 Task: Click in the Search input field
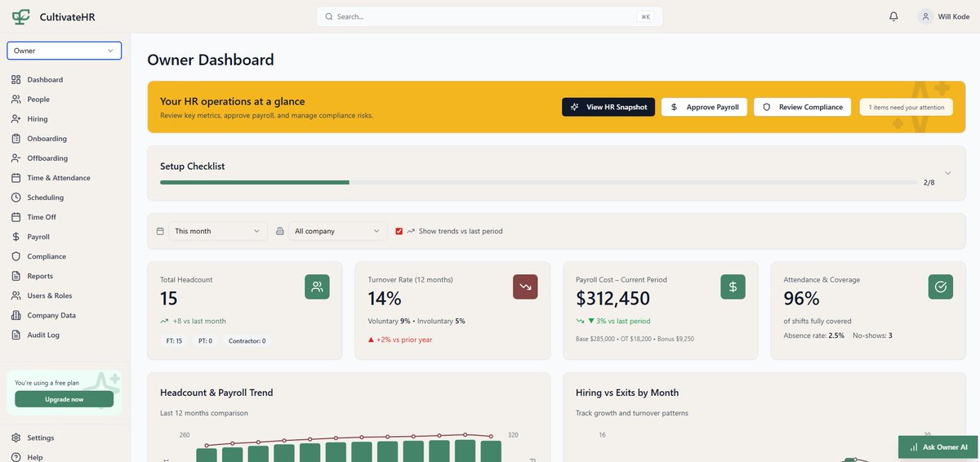[x=490, y=16]
